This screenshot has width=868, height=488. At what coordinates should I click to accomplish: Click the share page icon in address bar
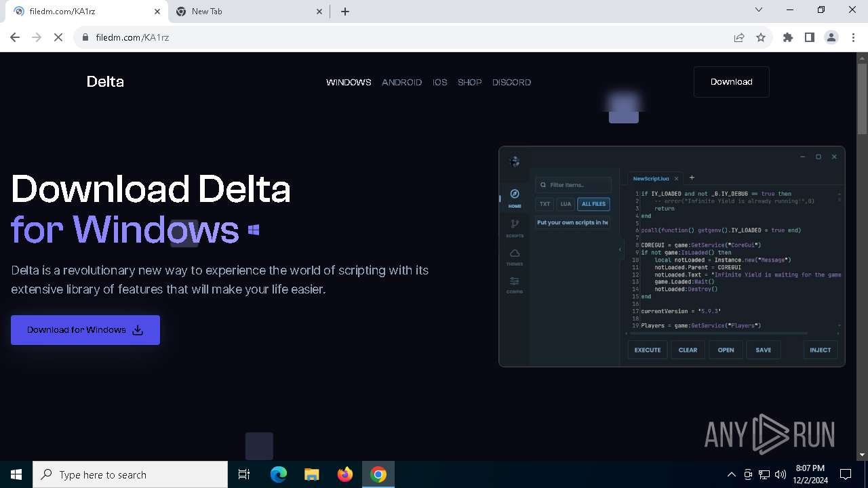point(739,37)
